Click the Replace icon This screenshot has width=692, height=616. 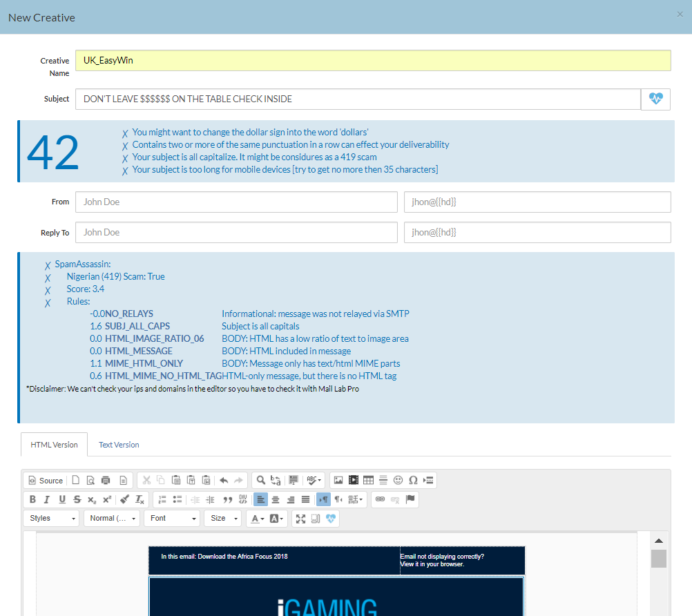pos(276,480)
